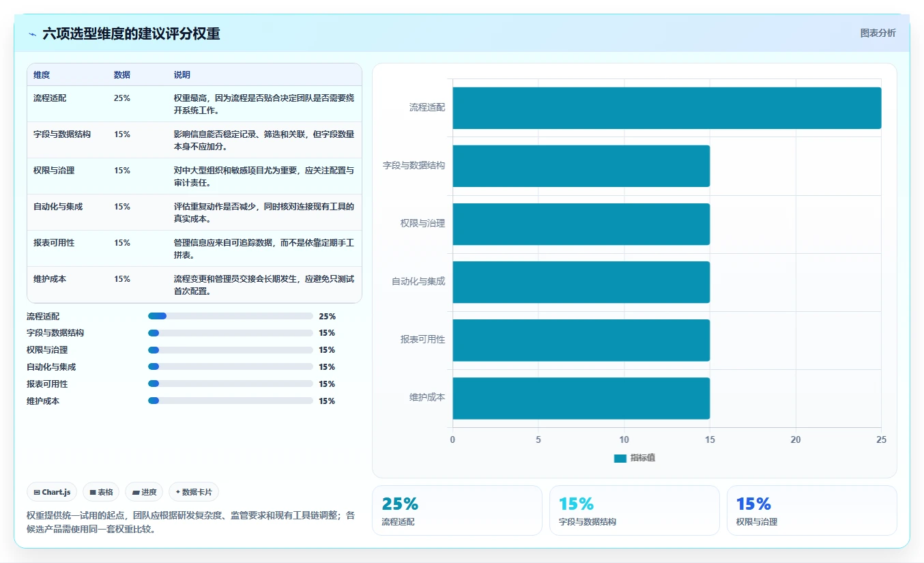Click the 报表可用性 chart bar
Viewport: 924px width, 563px height.
click(581, 340)
